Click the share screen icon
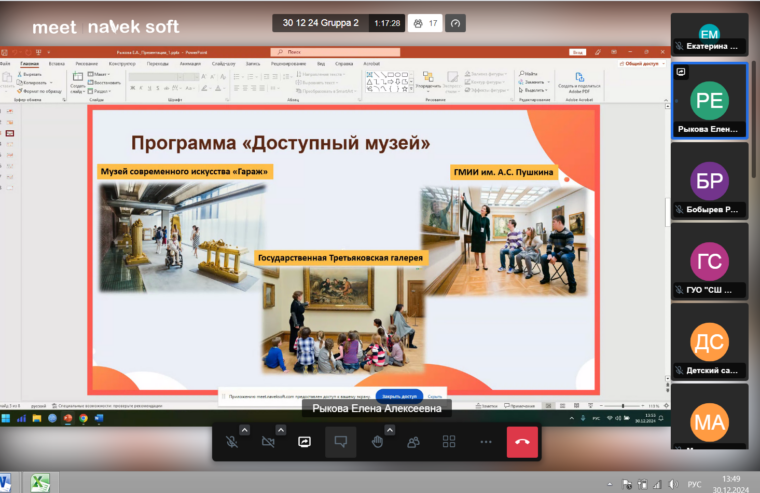Viewport: 760px width, 493px height. coord(304,441)
